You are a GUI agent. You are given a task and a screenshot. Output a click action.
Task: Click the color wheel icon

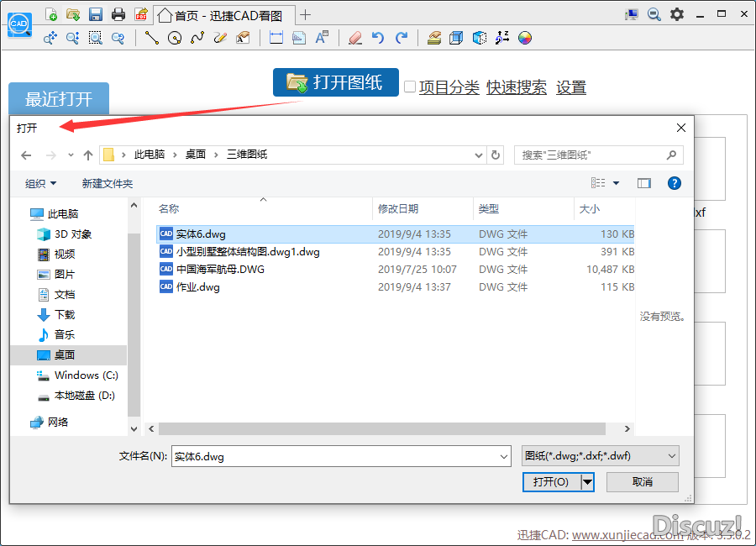tap(525, 37)
